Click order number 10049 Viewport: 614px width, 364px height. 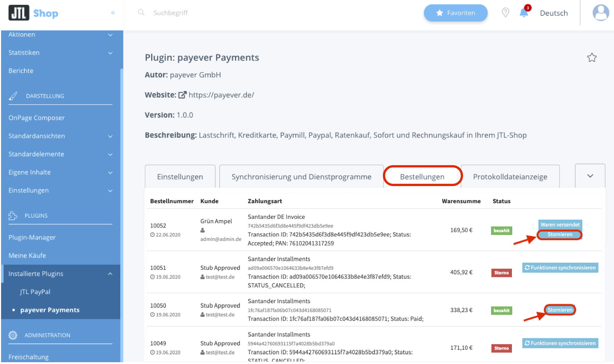coord(158,343)
